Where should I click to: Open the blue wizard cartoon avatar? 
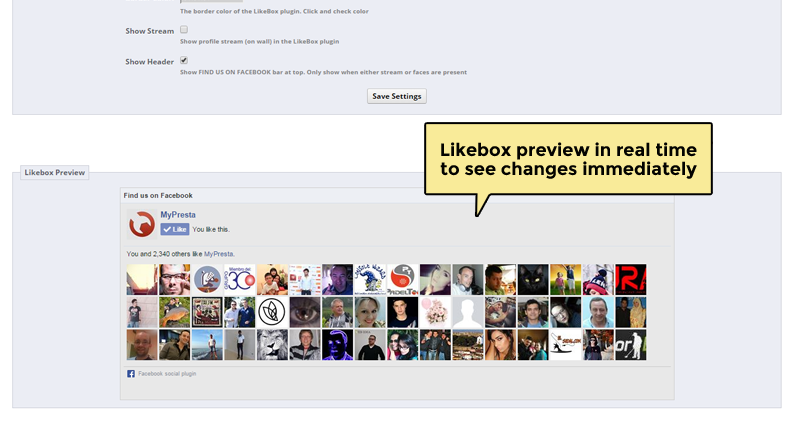point(370,280)
